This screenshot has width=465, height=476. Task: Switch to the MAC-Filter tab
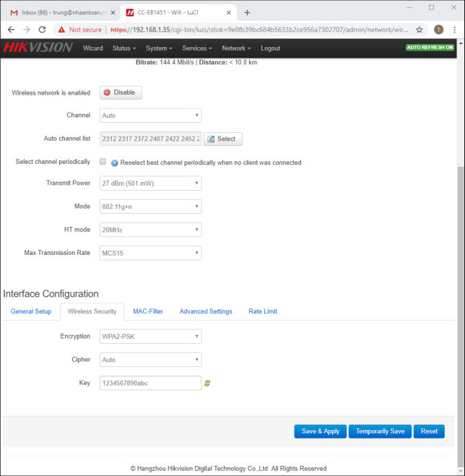point(148,311)
